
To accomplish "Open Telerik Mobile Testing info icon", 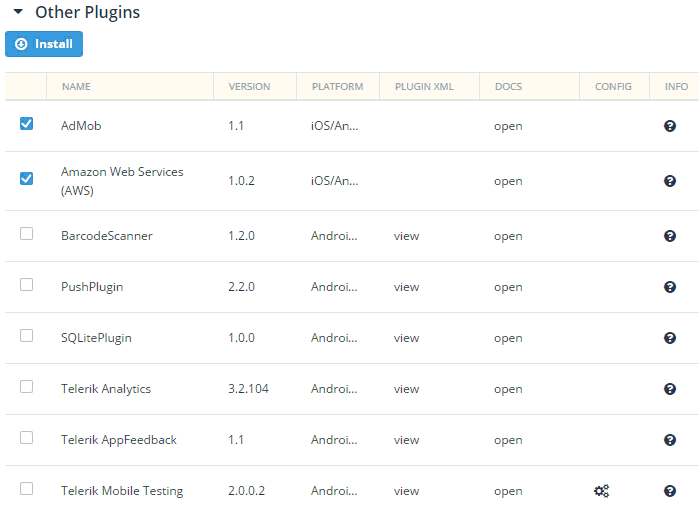I will pyautogui.click(x=670, y=491).
